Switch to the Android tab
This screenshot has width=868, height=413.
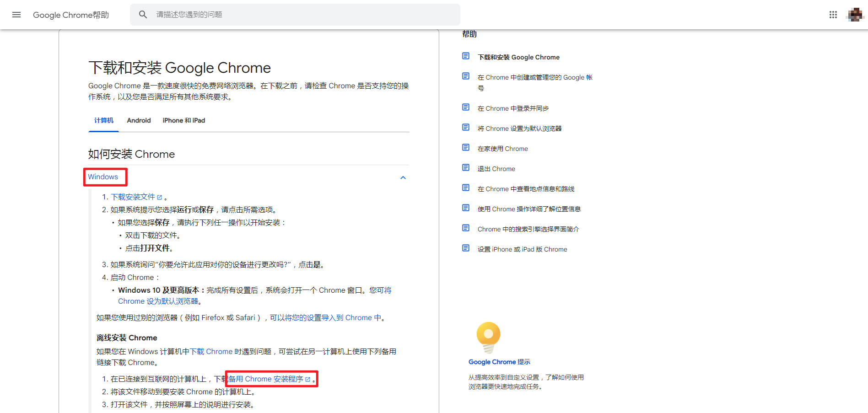pyautogui.click(x=139, y=120)
